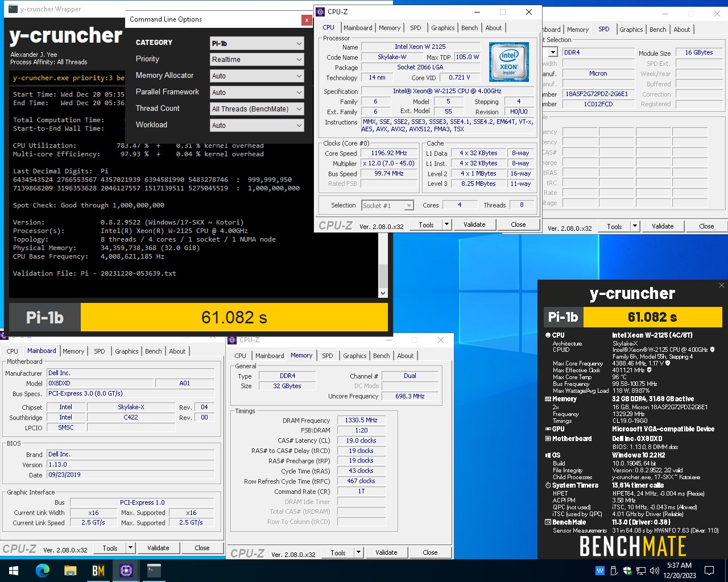The image size is (728, 582).
Task: Open the Thread Count dropdown (All Threads)
Action: [x=257, y=109]
